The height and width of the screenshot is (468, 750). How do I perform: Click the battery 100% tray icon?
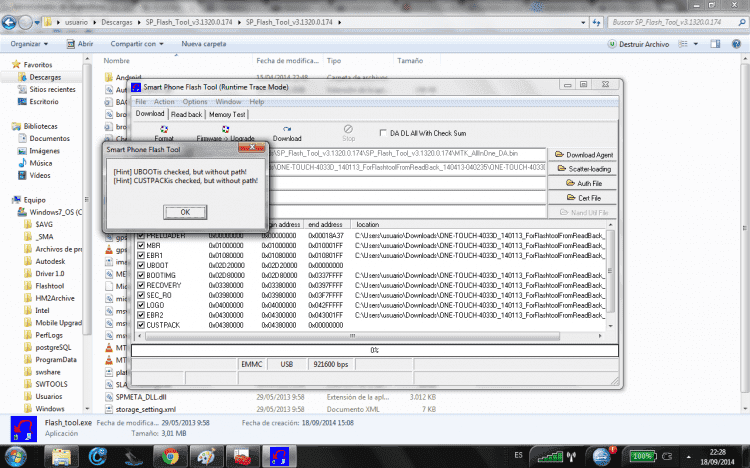click(642, 456)
